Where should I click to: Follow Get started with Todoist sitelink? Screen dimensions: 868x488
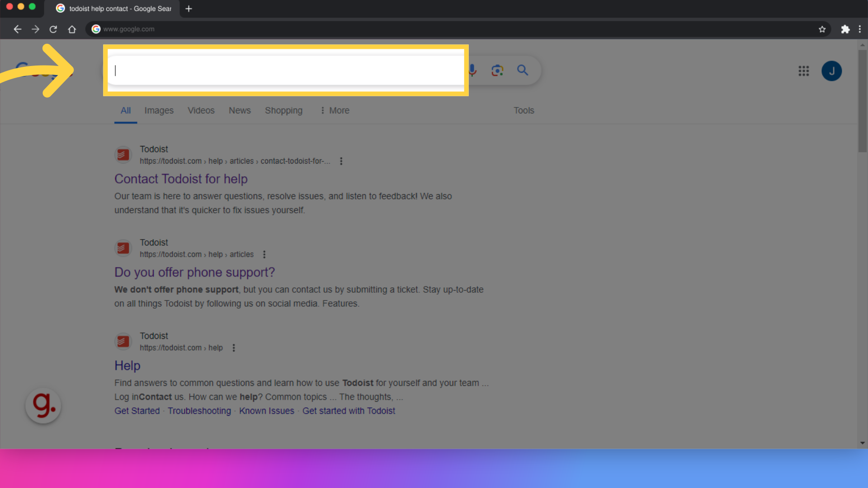349,411
